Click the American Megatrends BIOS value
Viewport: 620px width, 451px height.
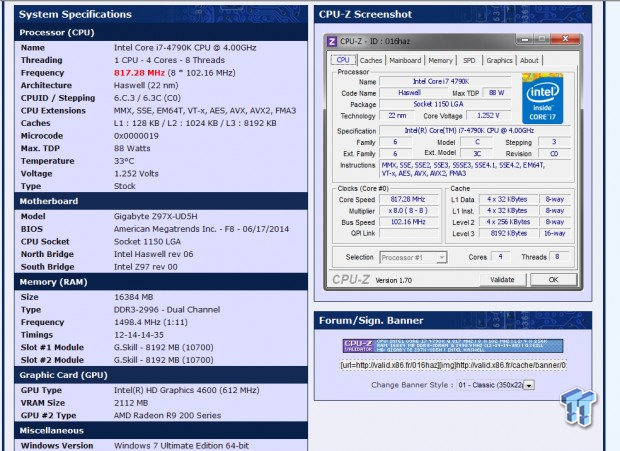point(201,229)
